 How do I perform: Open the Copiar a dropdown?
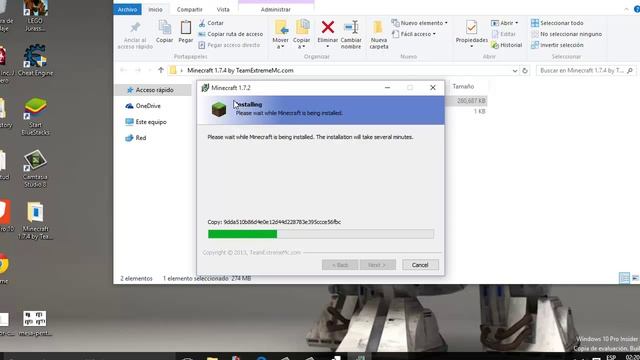point(302,35)
